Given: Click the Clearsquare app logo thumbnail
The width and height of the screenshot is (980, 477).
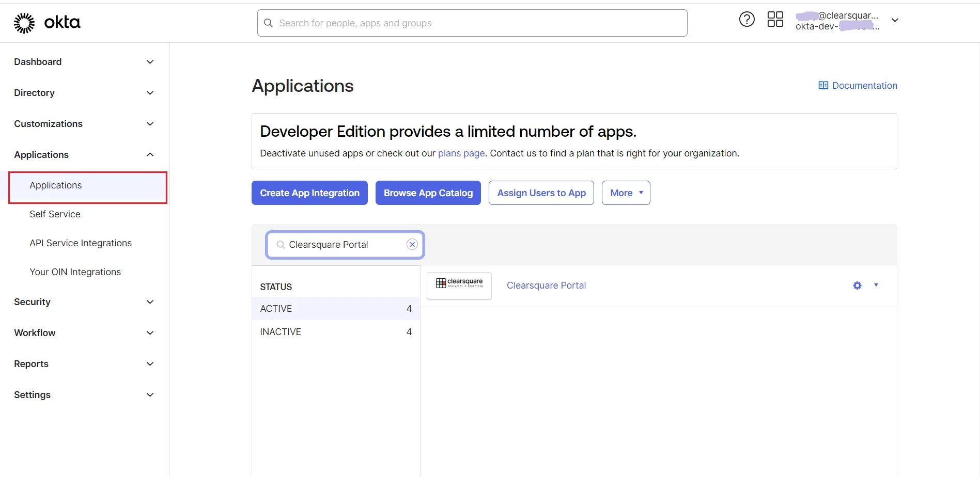Looking at the screenshot, I should [x=459, y=285].
